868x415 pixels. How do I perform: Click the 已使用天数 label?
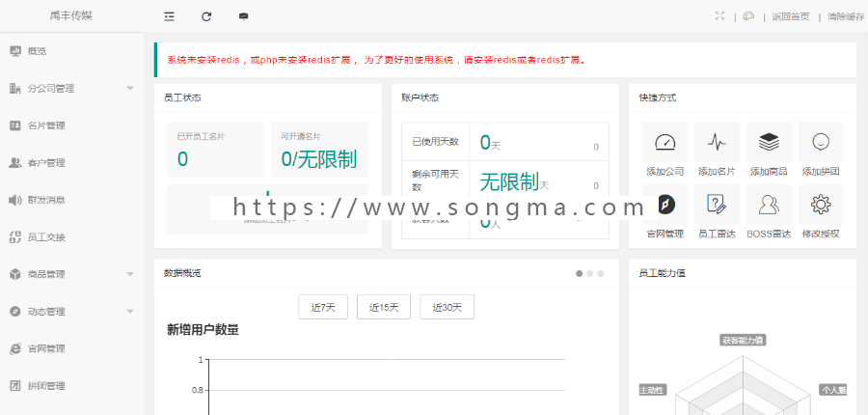click(436, 141)
